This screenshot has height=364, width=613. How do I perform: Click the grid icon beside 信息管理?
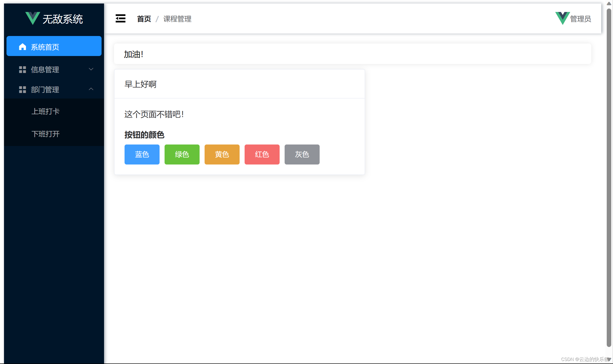(x=23, y=69)
